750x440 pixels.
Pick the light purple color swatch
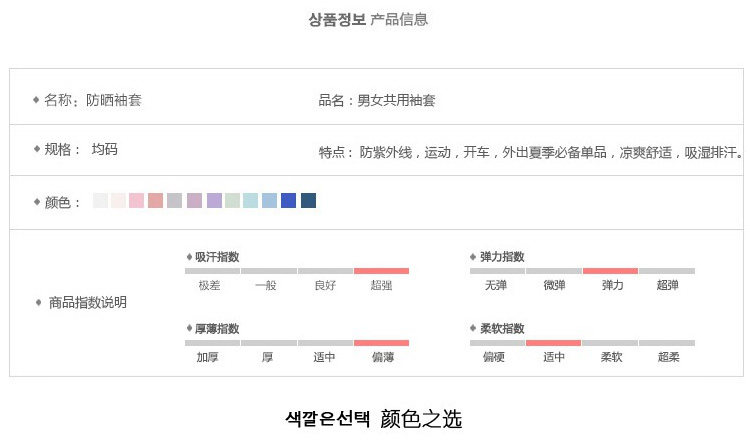point(214,201)
